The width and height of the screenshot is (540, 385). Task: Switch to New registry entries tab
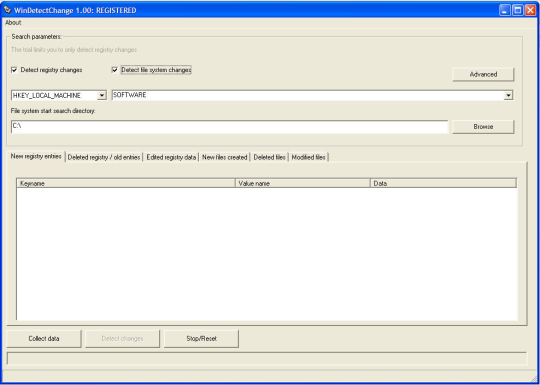(x=36, y=156)
